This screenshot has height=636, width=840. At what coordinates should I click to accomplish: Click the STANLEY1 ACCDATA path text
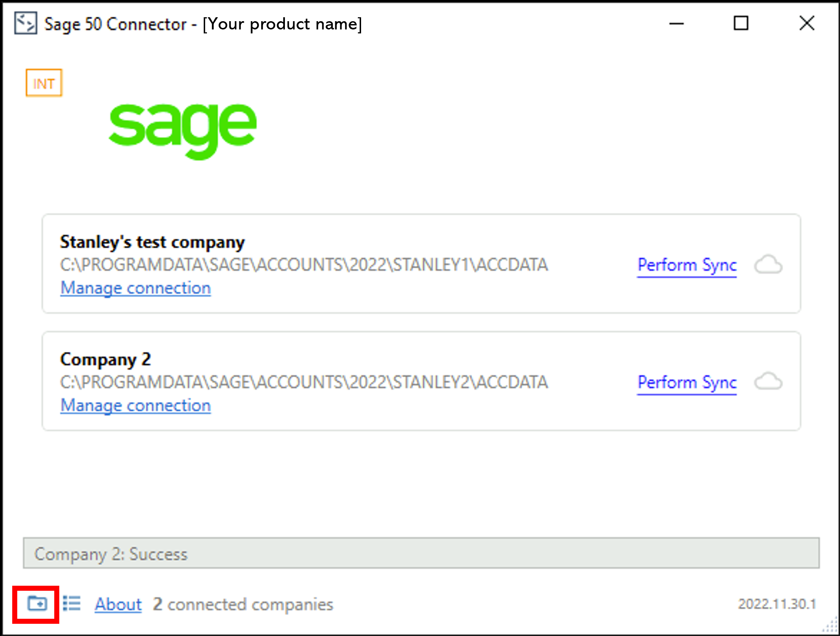[304, 265]
